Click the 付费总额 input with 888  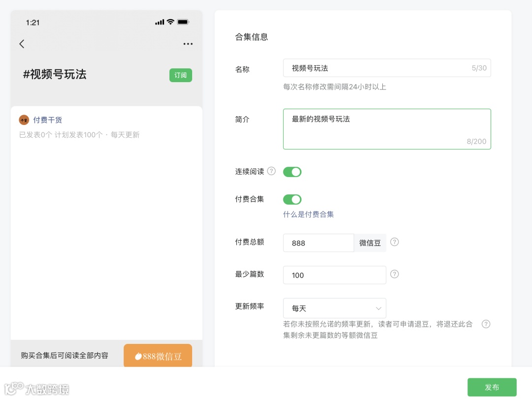point(319,243)
